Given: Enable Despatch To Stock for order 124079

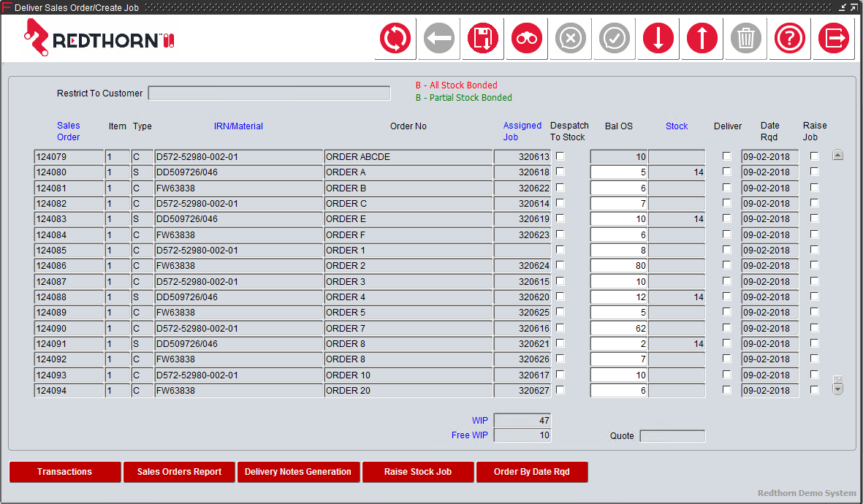Looking at the screenshot, I should click(x=560, y=155).
